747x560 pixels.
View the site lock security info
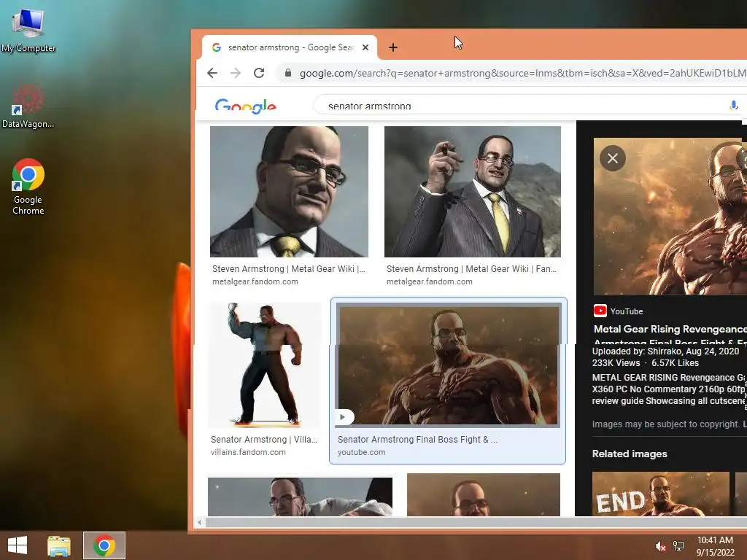287,73
